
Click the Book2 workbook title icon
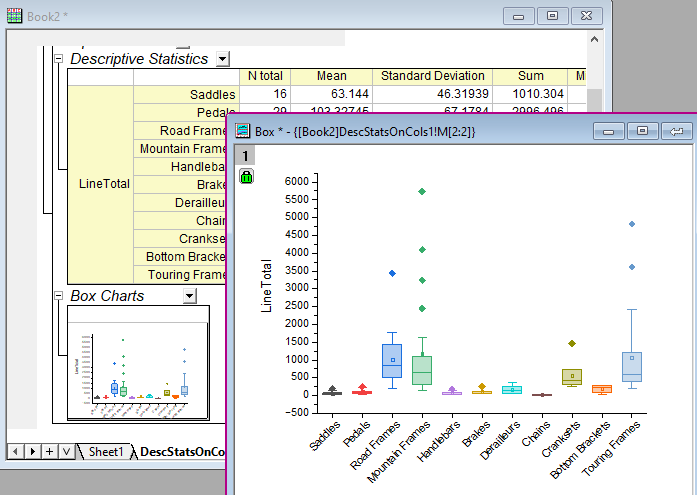tap(14, 16)
